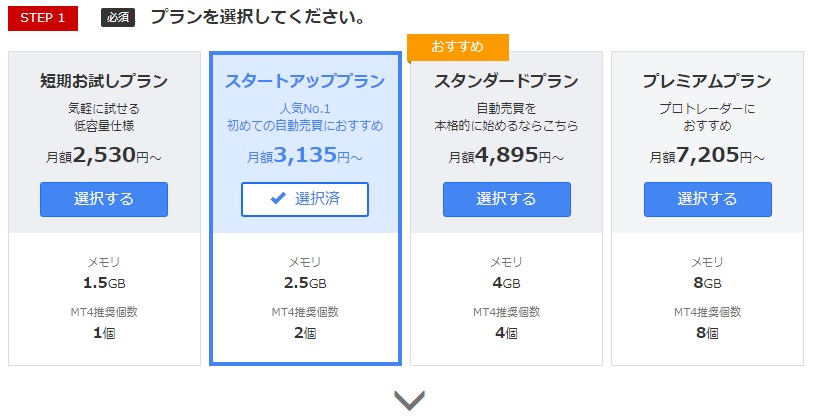This screenshot has height=418, width=823.
Task: Choose the プレミアムプラン 選択する button
Action: tap(707, 199)
